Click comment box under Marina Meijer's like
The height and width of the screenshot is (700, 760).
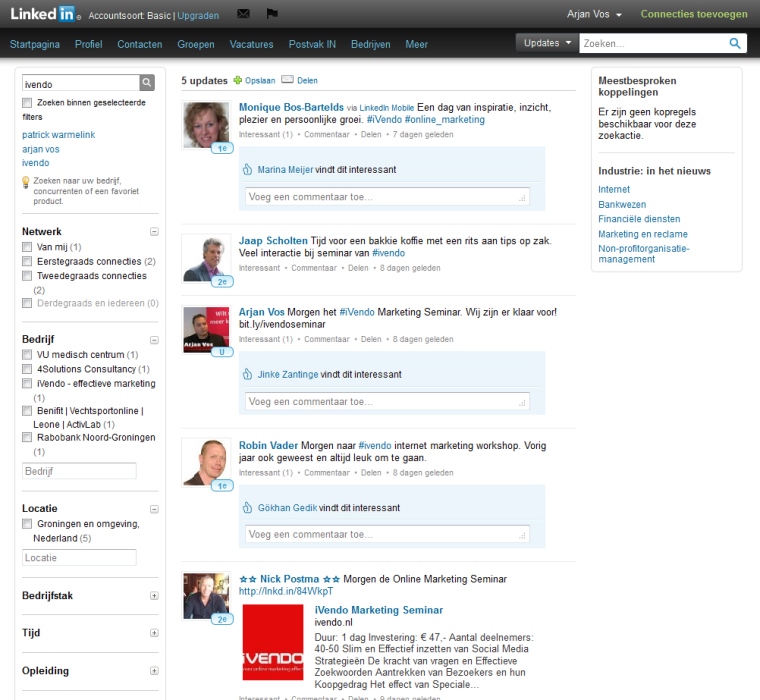click(x=387, y=196)
